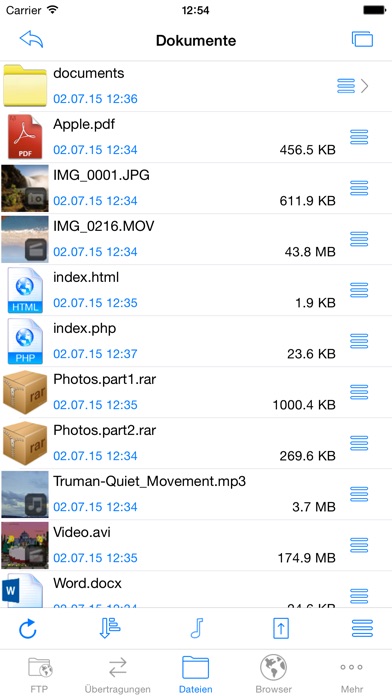The height and width of the screenshot is (696, 392).
Task: Tap the battery indicator in status bar
Action: pyautogui.click(x=375, y=10)
